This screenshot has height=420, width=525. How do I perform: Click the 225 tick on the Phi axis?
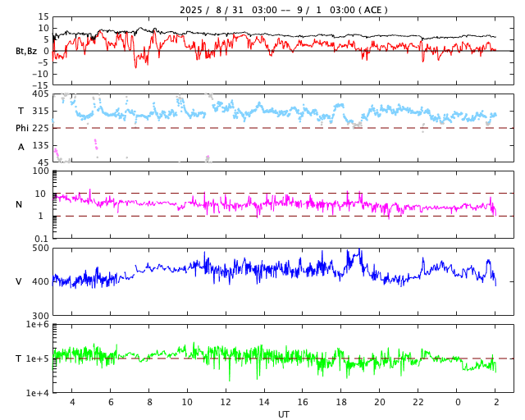pyautogui.click(x=40, y=128)
